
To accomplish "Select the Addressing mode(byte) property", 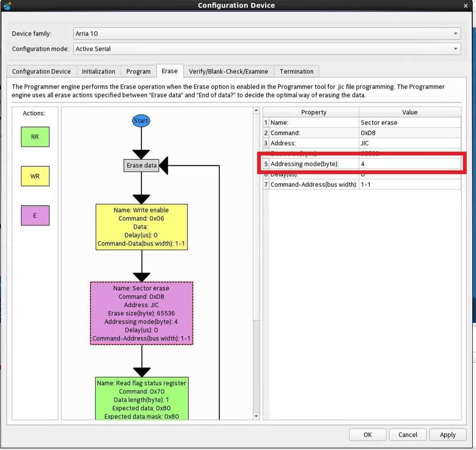I will coord(314,164).
